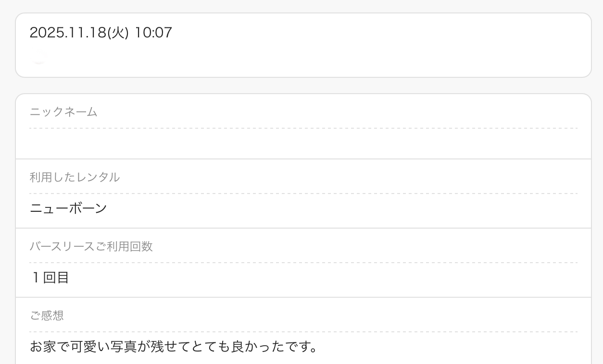Click the ご感想 section label
Viewport: 603px width, 364px height.
tap(47, 315)
